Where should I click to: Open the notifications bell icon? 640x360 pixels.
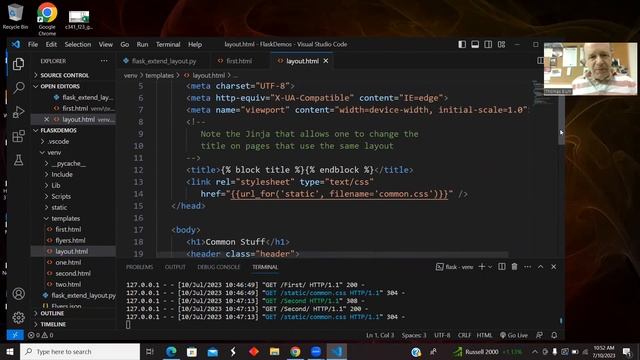(554, 335)
